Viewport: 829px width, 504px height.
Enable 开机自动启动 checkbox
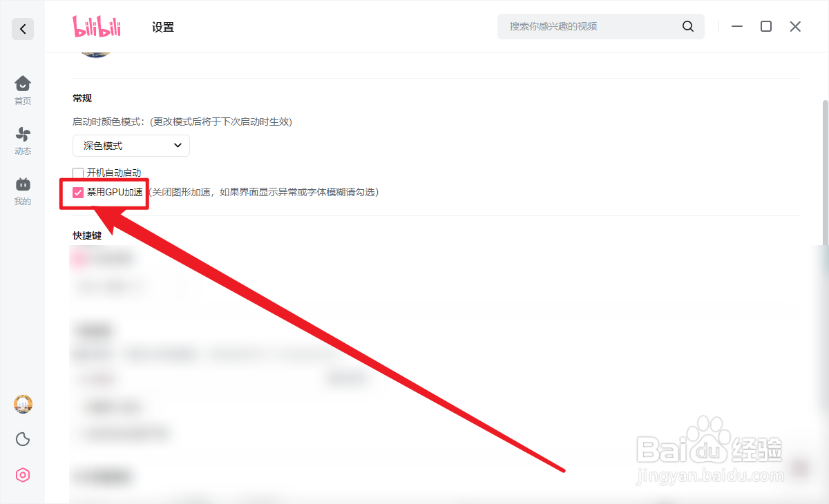78,173
